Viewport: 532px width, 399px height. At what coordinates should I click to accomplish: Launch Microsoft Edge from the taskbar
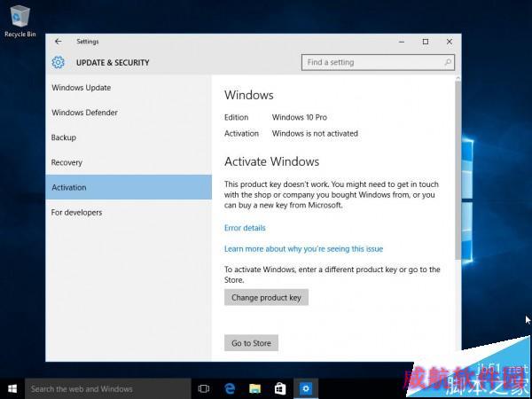pos(230,389)
